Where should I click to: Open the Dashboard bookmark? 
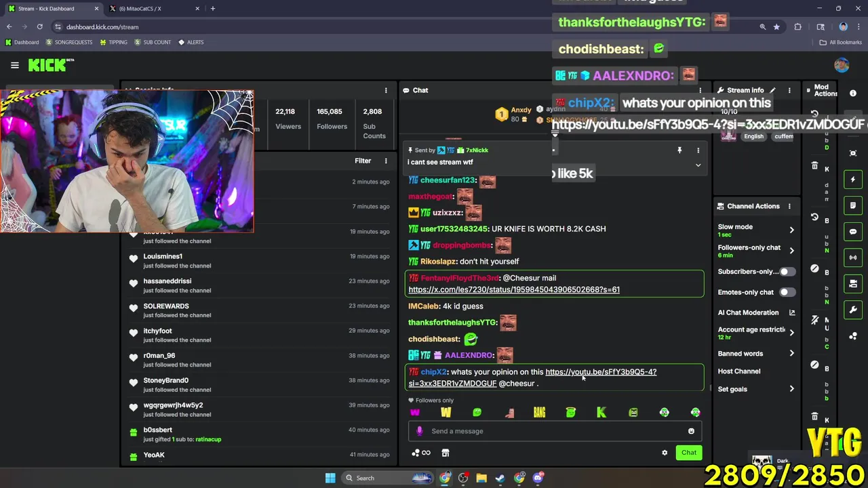22,42
